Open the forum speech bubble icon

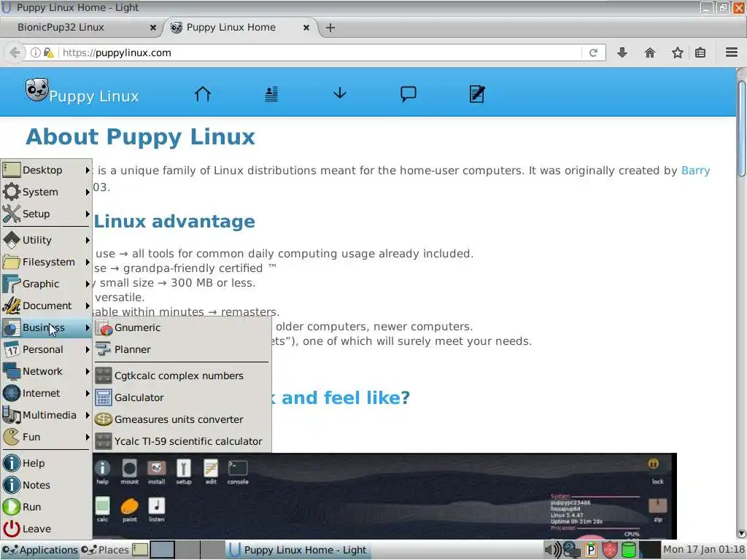[409, 94]
